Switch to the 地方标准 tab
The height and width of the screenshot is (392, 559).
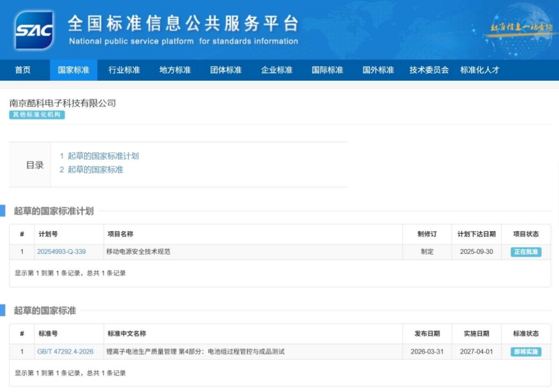tap(176, 70)
